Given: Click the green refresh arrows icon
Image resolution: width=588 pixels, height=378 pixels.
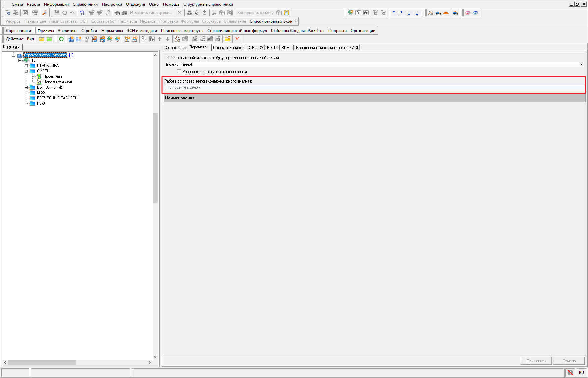Looking at the screenshot, I should (x=61, y=39).
